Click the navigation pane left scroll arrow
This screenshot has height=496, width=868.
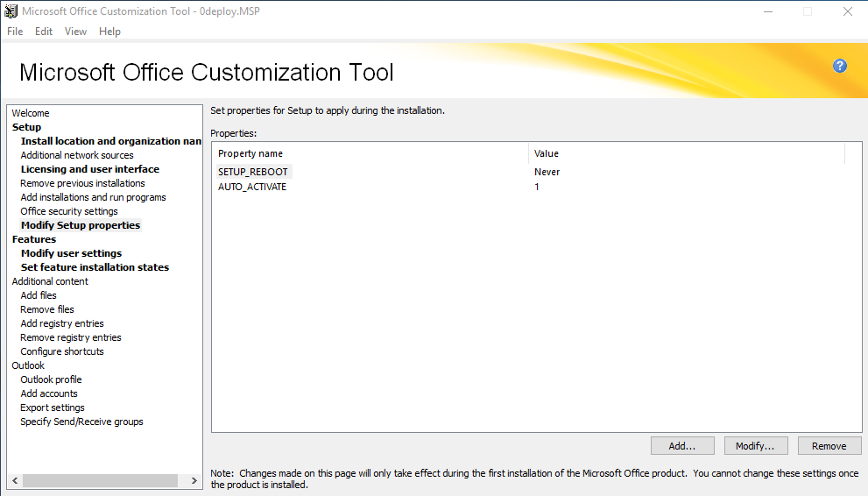coord(15,480)
